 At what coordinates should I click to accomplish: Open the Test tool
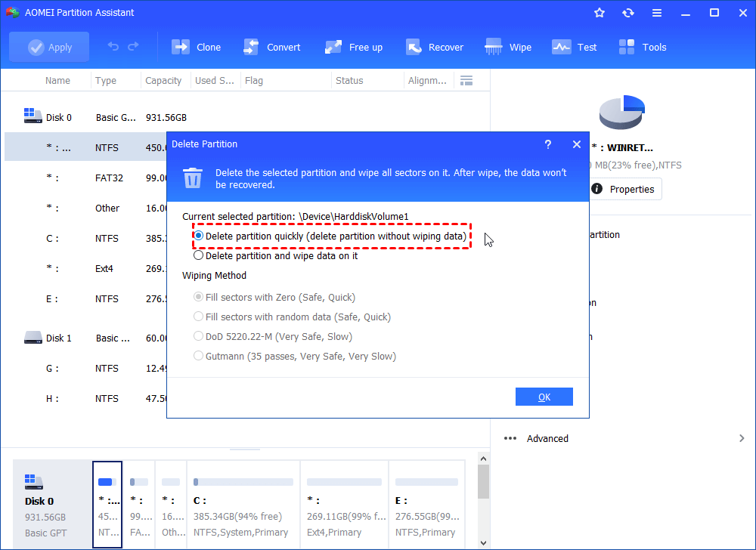pos(574,47)
